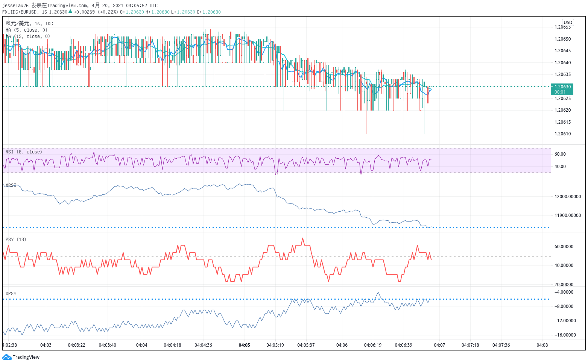588x364 pixels.
Task: Click the XPSY -16.00000 axis label
Action: (565, 335)
